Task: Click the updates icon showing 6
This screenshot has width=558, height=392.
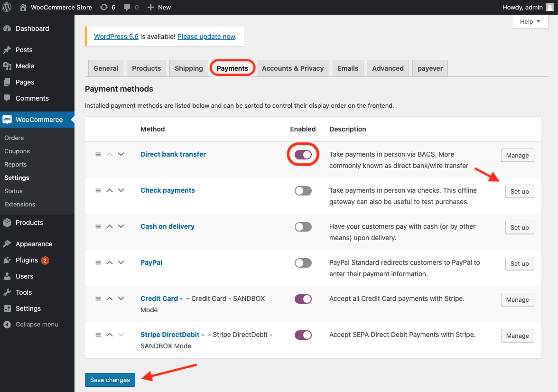Action: [103, 7]
